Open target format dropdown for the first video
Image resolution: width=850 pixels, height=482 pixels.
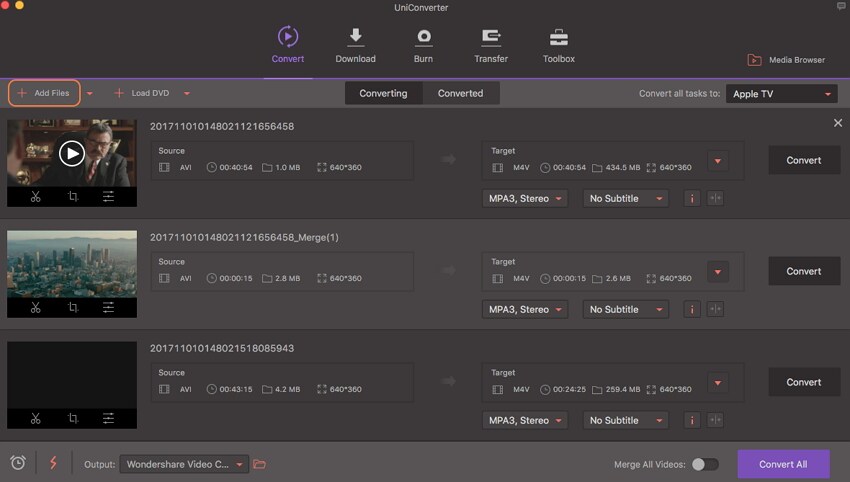coord(718,161)
